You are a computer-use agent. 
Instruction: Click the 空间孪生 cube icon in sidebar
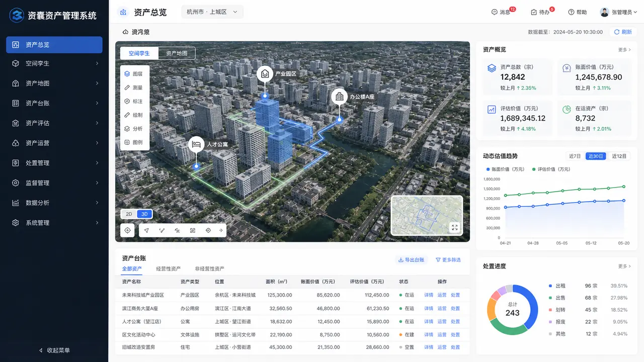pos(16,63)
